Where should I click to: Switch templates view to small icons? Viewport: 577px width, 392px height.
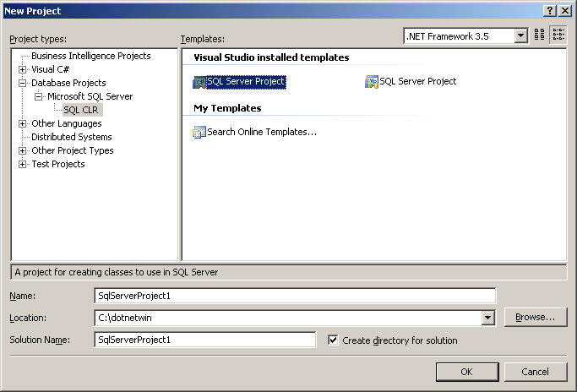tap(558, 35)
